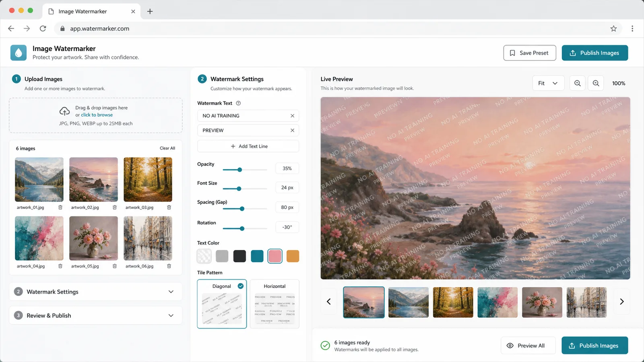Open the browser three-dot menu
Screen dimensions: 644x362
tap(632, 29)
